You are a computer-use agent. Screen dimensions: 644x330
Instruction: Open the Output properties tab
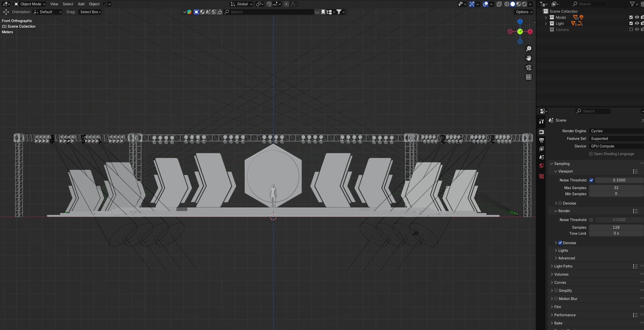pyautogui.click(x=541, y=140)
